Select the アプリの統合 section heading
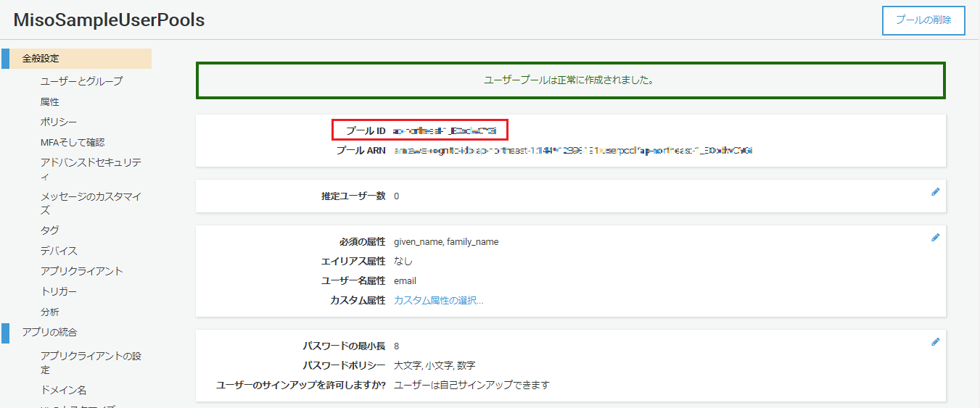980x408 pixels. tap(49, 332)
